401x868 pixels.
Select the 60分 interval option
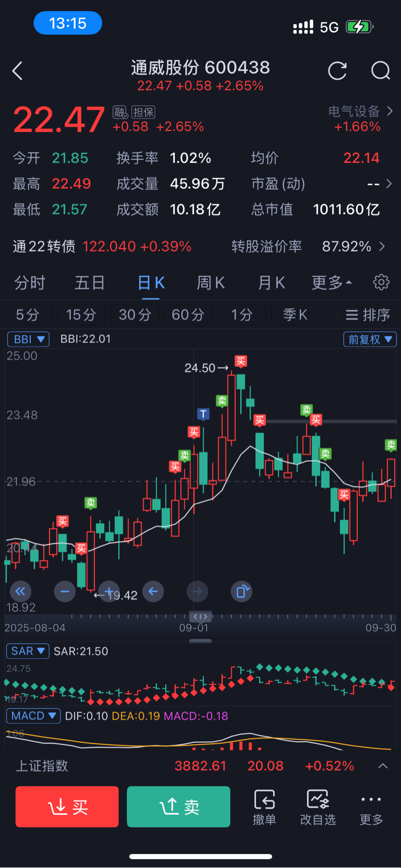pos(188,315)
